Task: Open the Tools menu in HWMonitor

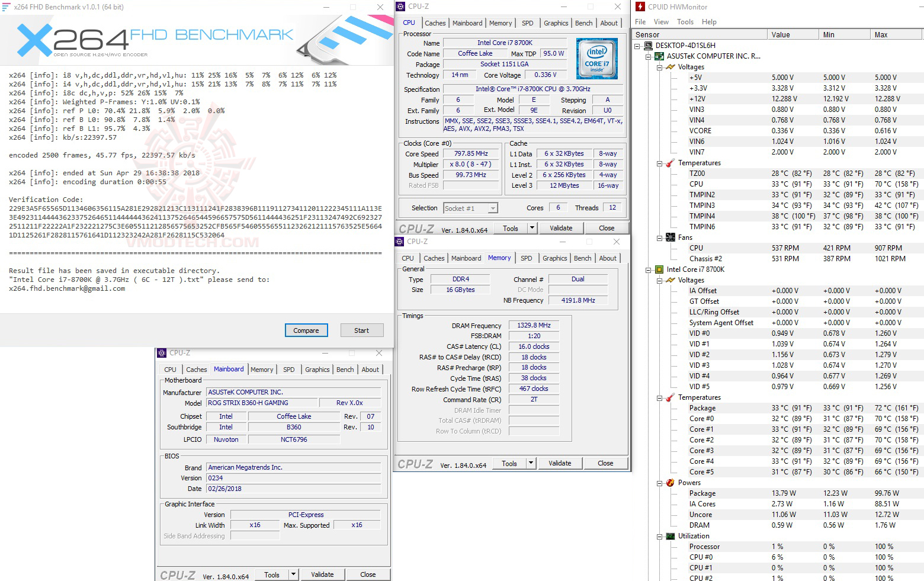Action: click(x=685, y=21)
